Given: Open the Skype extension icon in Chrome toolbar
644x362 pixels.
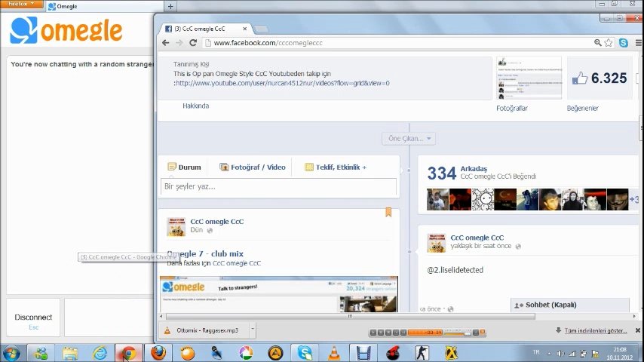Looking at the screenshot, I should pyautogui.click(x=624, y=43).
